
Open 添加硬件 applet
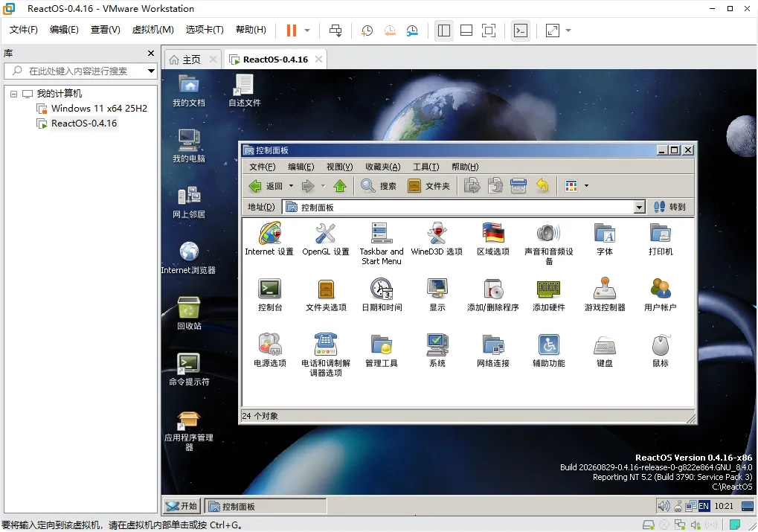[x=549, y=295]
